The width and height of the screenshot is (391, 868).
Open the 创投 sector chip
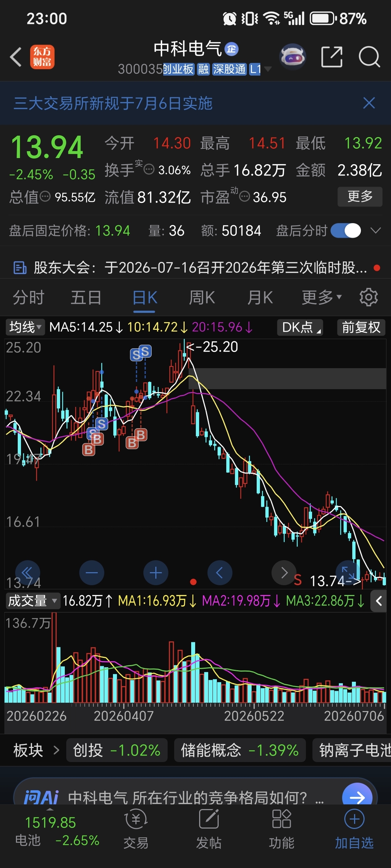point(117,750)
